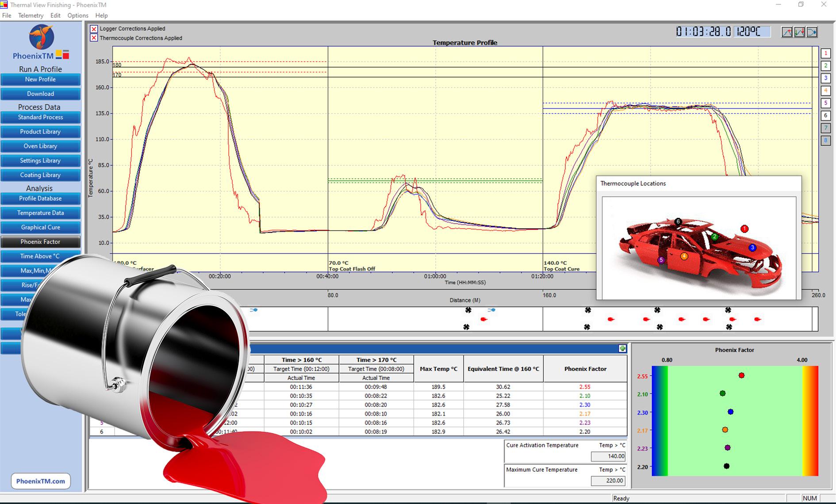The height and width of the screenshot is (504, 836).
Task: Show Temperature Data analysis
Action: tap(40, 213)
